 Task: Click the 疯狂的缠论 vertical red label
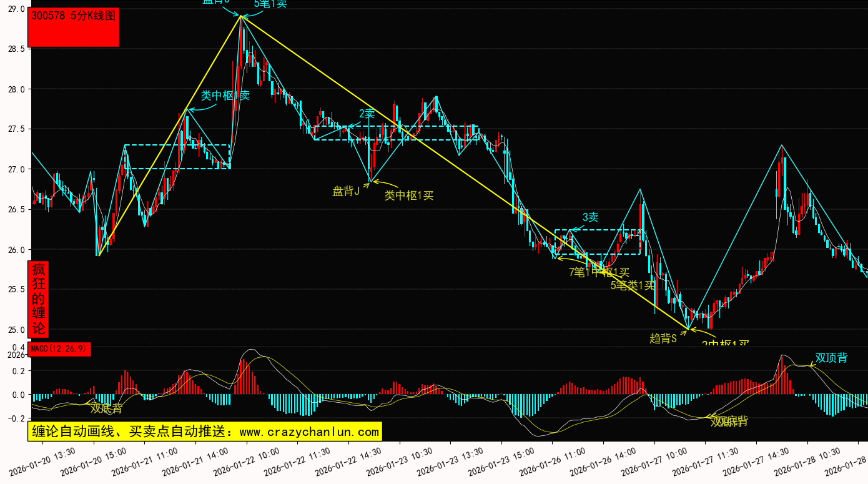click(x=39, y=299)
